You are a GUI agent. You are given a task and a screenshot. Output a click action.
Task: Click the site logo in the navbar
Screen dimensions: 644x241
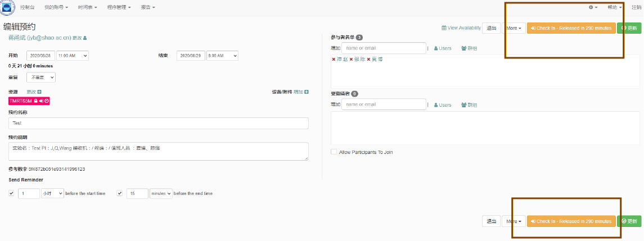click(8, 8)
